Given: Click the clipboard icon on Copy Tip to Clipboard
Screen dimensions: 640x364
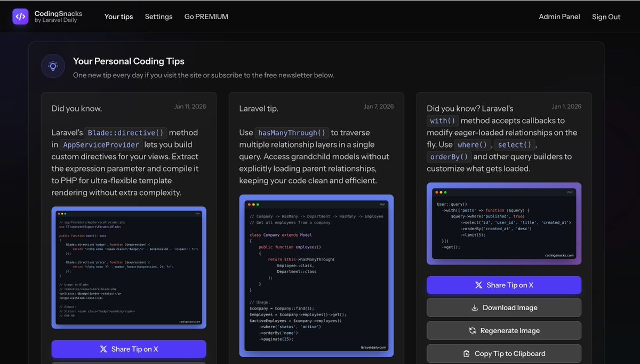Looking at the screenshot, I should click(467, 353).
